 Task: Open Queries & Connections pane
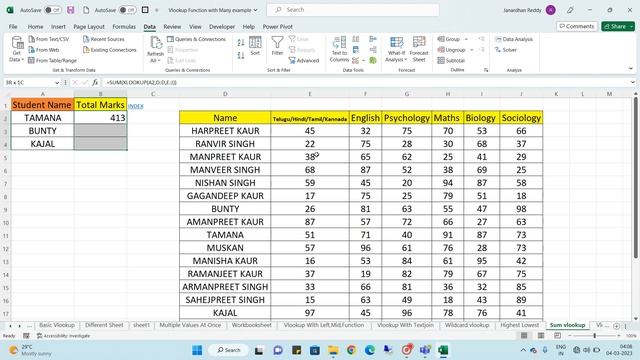197,39
